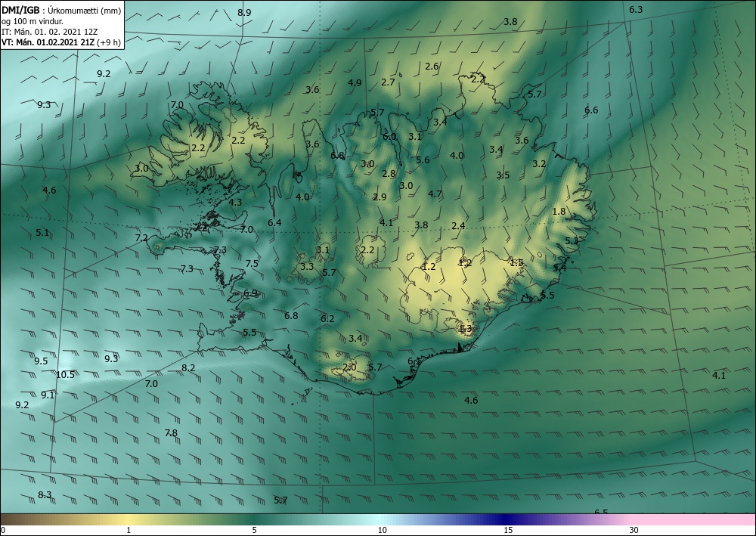Select the 'VT: Mán. 01.02.2021 21Z (+9 h)' line
The image size is (756, 536).
tap(60, 42)
